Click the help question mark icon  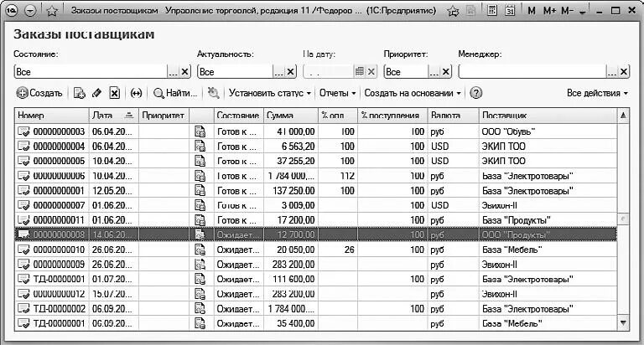pyautogui.click(x=475, y=93)
